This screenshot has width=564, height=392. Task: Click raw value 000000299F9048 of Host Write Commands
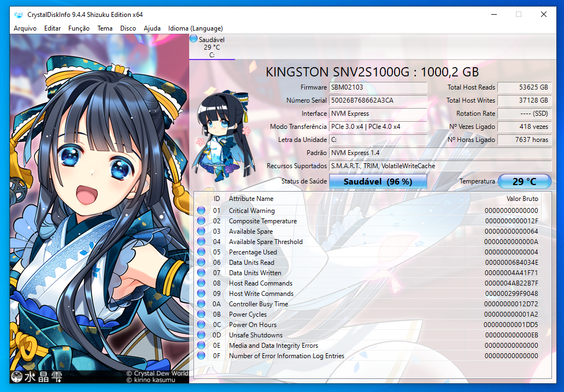(x=512, y=294)
